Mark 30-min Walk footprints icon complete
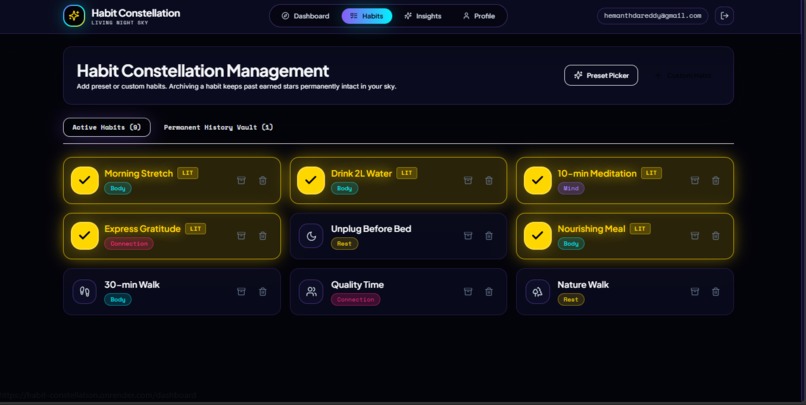The height and width of the screenshot is (405, 806). click(x=85, y=291)
